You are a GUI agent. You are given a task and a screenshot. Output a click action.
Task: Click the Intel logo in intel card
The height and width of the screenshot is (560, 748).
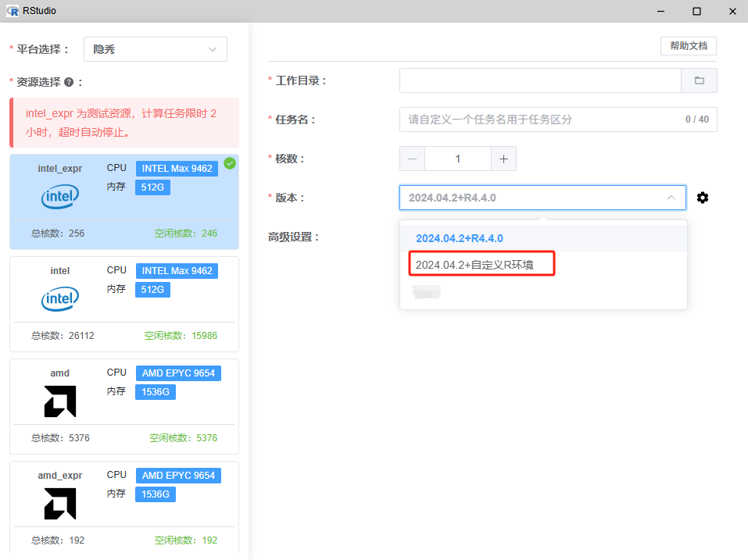[x=60, y=298]
